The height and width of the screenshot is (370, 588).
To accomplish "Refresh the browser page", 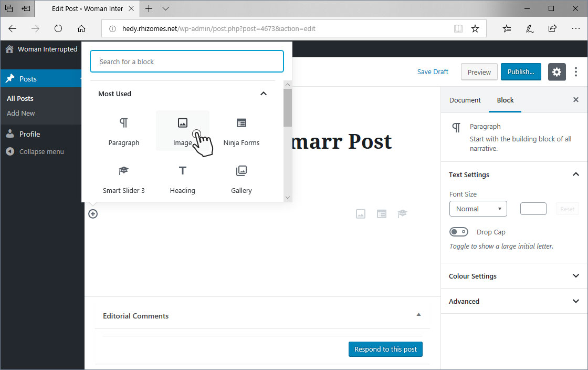I will click(58, 28).
